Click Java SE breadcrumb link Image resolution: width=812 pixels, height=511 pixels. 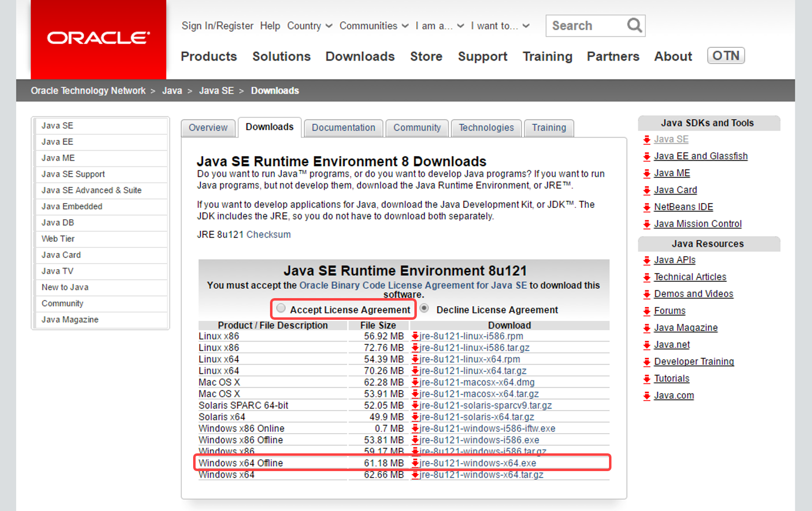(x=216, y=91)
